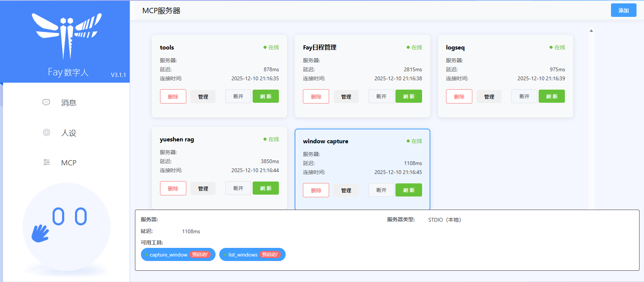This screenshot has width=644, height=282.
Task: Delete the logseq server
Action: [459, 96]
